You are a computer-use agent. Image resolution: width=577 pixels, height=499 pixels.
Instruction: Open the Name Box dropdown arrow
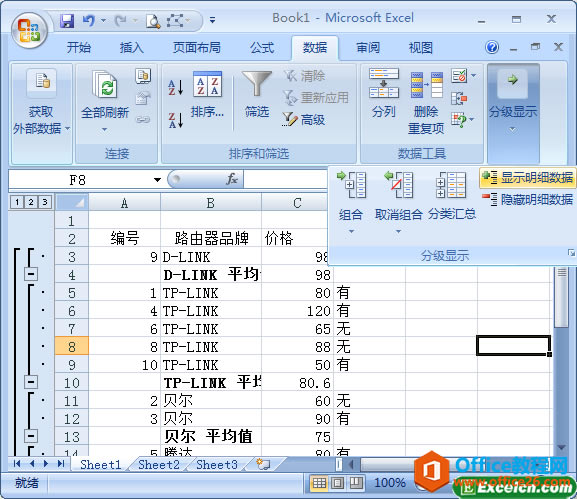[157, 180]
